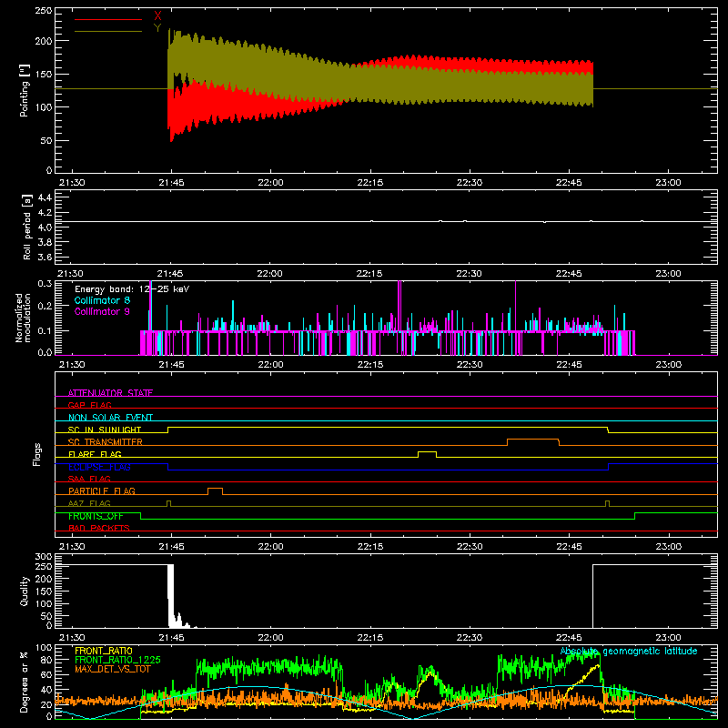Viewport: 728px width, 728px height.
Task: Click 'Energy band: 12-25 keV' text
Action: click(132, 289)
